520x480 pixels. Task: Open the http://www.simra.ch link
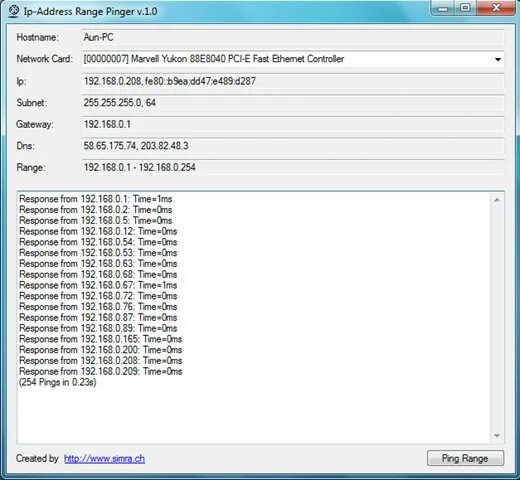click(x=104, y=459)
